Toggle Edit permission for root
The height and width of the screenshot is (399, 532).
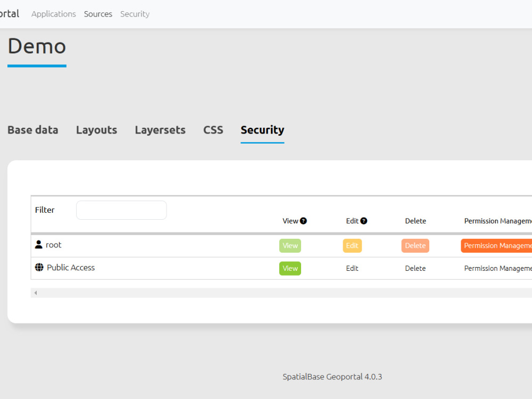tap(352, 246)
